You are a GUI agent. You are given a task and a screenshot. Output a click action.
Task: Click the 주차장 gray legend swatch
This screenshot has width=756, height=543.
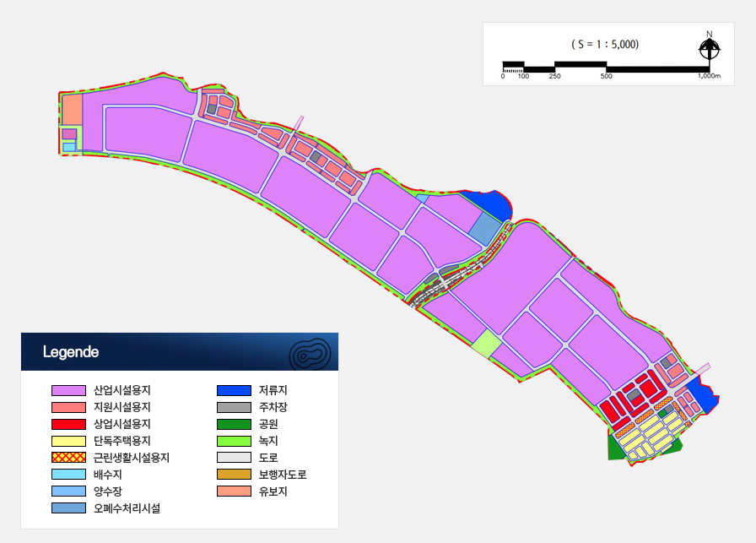click(234, 407)
